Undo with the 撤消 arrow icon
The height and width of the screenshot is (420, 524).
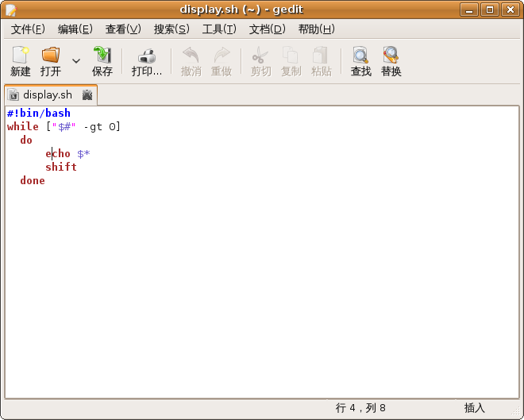191,55
